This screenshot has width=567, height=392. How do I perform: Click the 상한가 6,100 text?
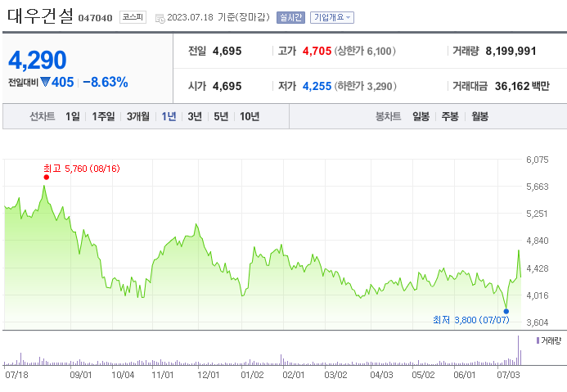[365, 52]
